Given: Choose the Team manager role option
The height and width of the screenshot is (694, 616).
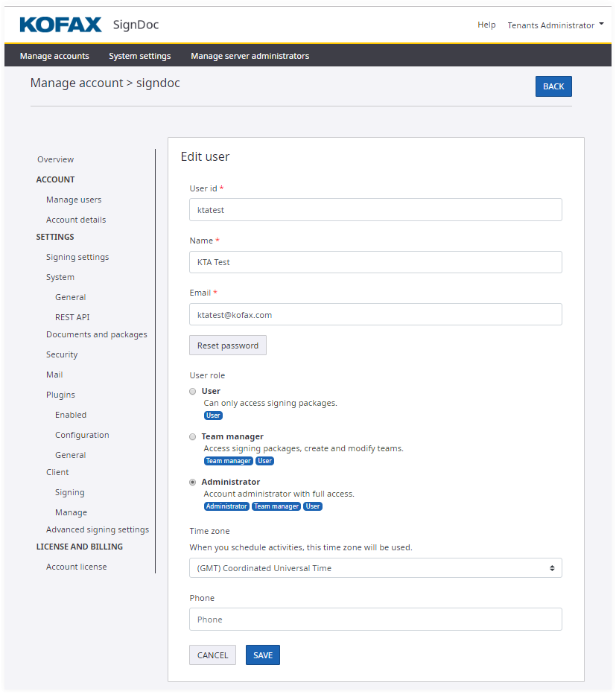Looking at the screenshot, I should pyautogui.click(x=193, y=436).
